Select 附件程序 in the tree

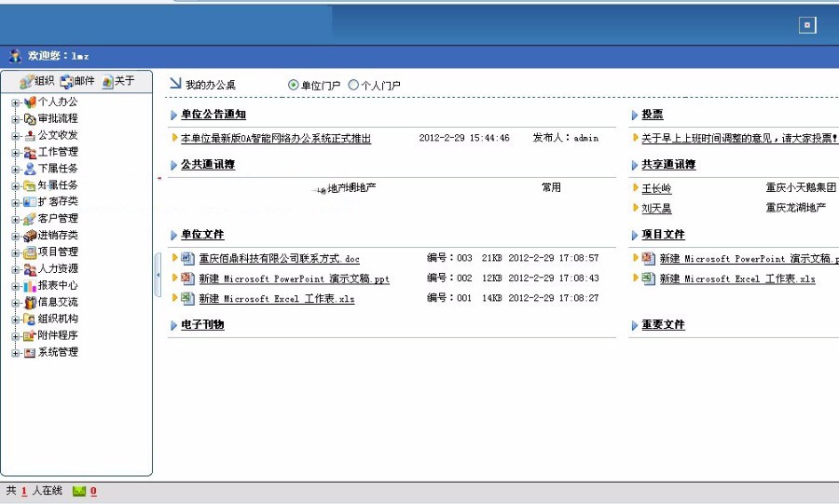point(58,335)
